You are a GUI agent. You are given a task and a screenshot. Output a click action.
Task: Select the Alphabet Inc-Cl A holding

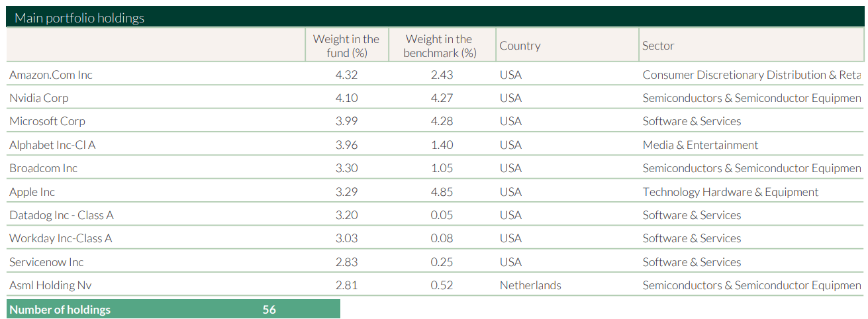52,145
